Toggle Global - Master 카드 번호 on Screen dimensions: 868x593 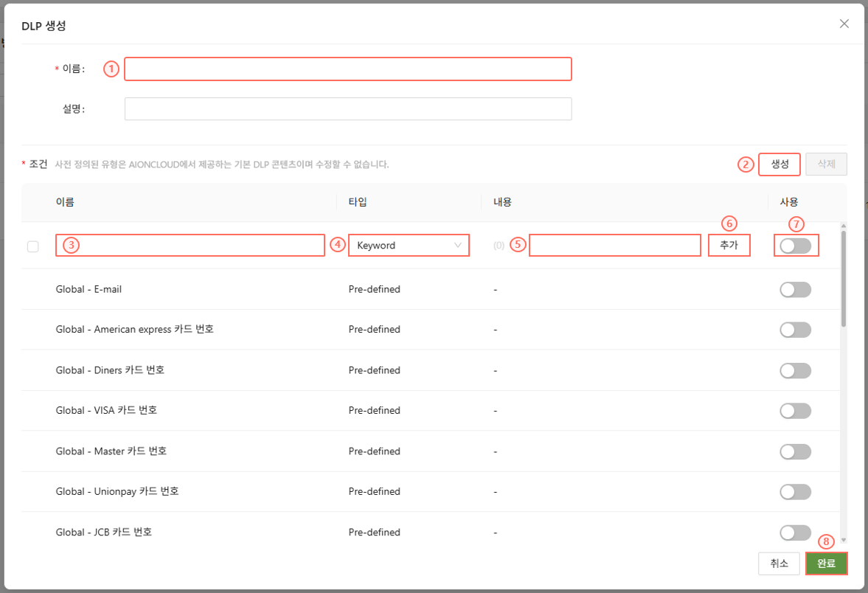click(x=795, y=451)
